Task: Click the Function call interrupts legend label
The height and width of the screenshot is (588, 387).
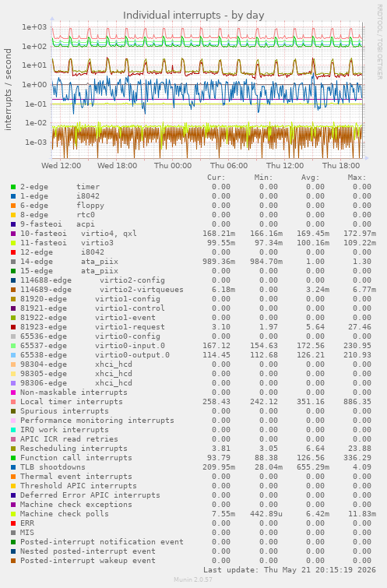Action: tap(76, 458)
